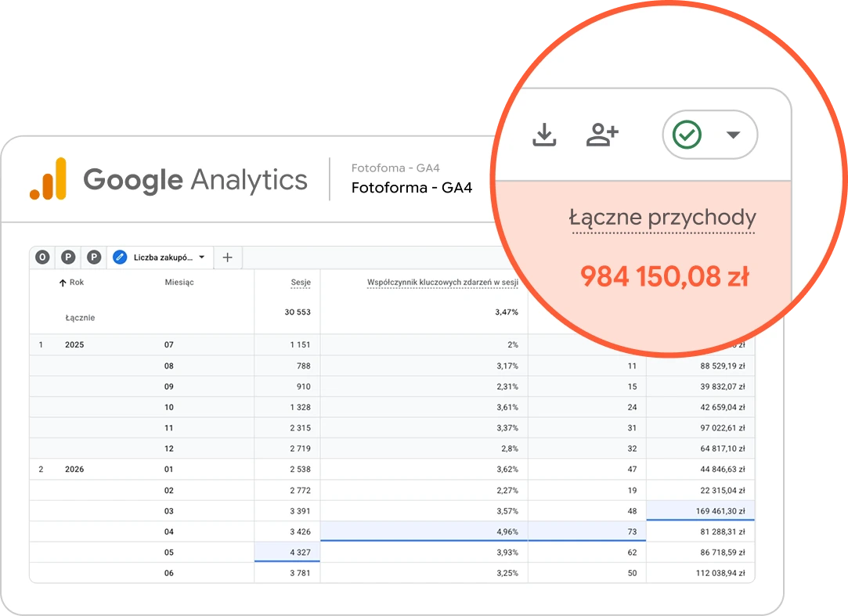Click the Sesje column header
The width and height of the screenshot is (848, 616).
pos(301,283)
